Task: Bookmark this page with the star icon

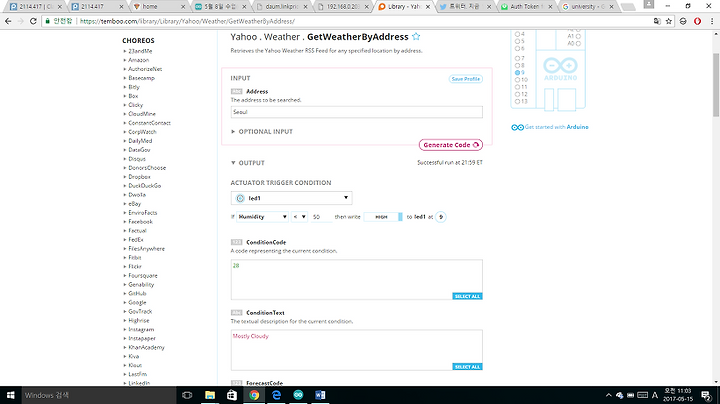Action: [669, 21]
